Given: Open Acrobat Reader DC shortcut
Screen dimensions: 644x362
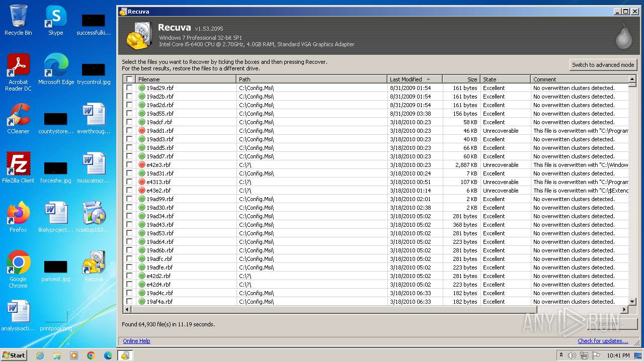Looking at the screenshot, I should tap(18, 72).
